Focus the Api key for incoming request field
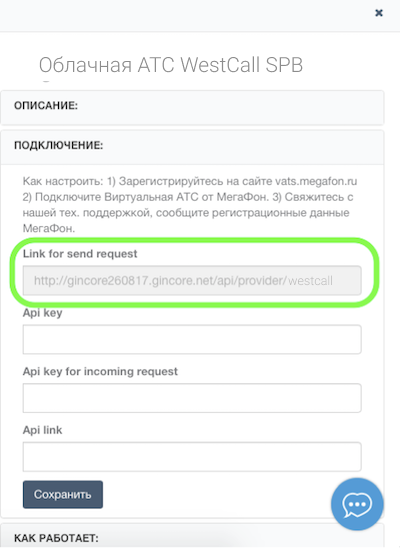This screenshot has width=400, height=549. pos(192,398)
